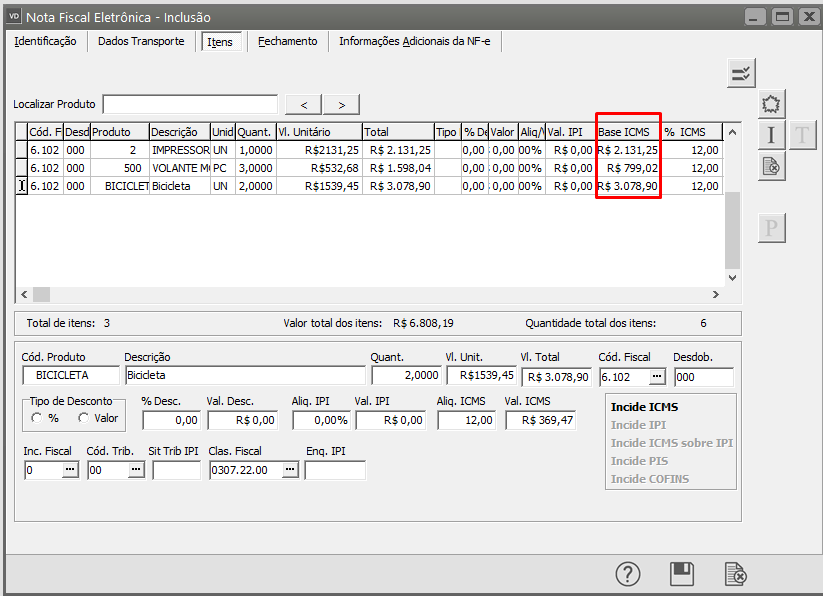Open the Cód. Trib. lookup button
This screenshot has width=823, height=596.
click(x=134, y=470)
